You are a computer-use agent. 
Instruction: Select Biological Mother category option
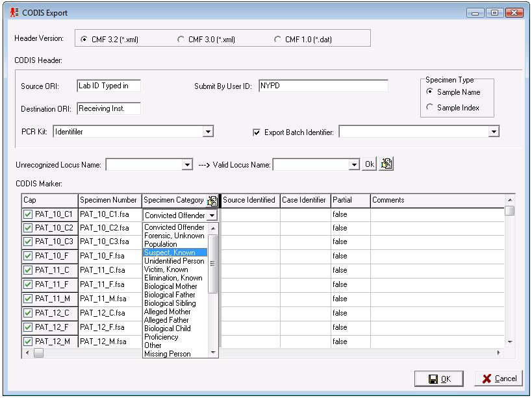(x=174, y=286)
